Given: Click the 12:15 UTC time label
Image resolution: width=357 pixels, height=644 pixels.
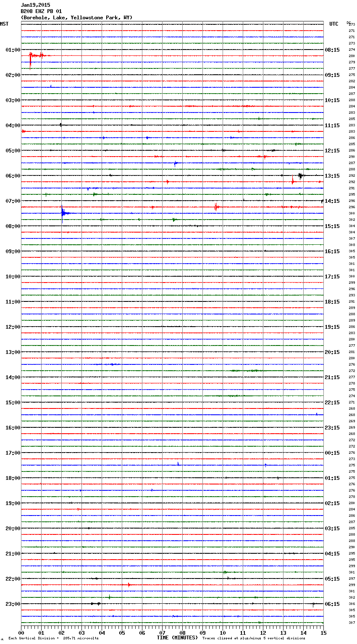Looking at the screenshot, I should [x=332, y=151].
